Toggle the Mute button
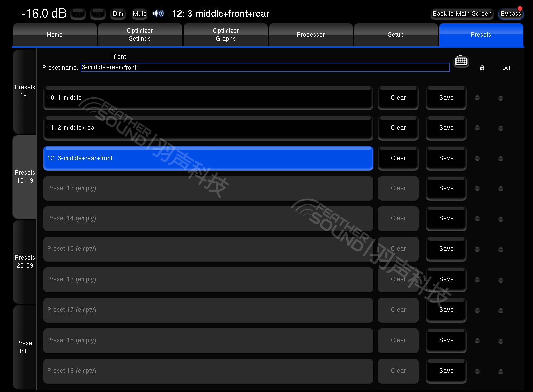The image size is (533, 392). 140,14
